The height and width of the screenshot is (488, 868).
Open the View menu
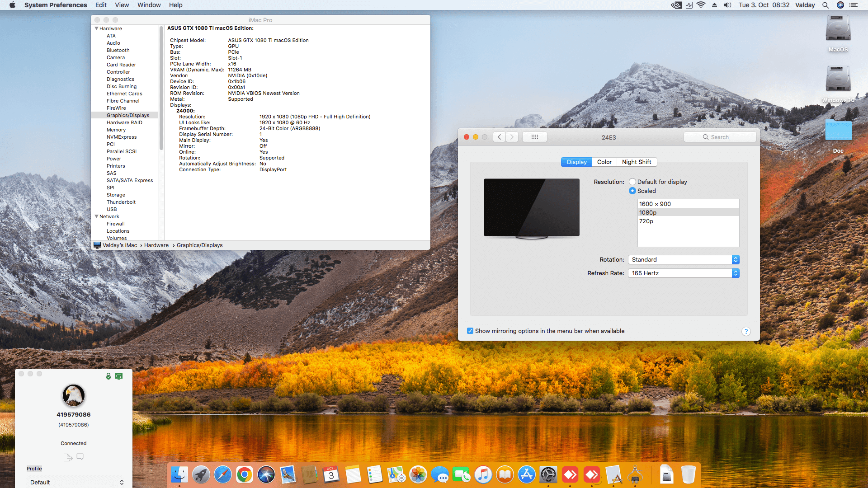coord(122,5)
